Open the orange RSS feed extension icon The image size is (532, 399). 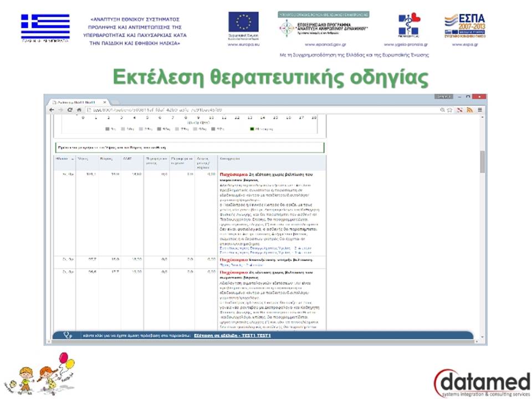pos(469,110)
